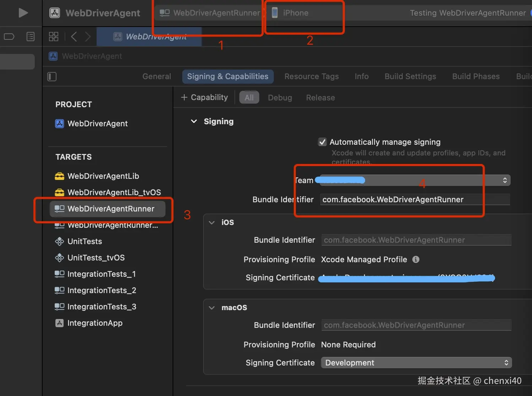Click Testing WebDriverAgentRunner status text
532x396 pixels.
[x=467, y=13]
